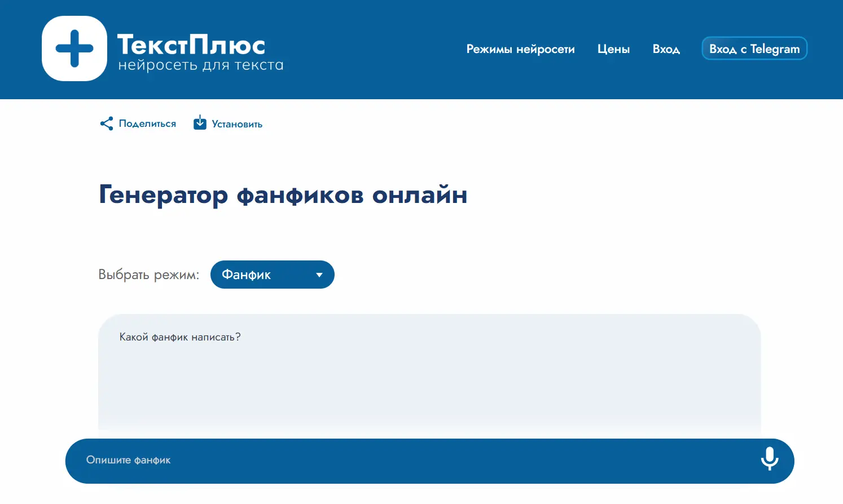Image resolution: width=843 pixels, height=504 pixels.
Task: Click the Выбрать режим label
Action: click(x=148, y=275)
